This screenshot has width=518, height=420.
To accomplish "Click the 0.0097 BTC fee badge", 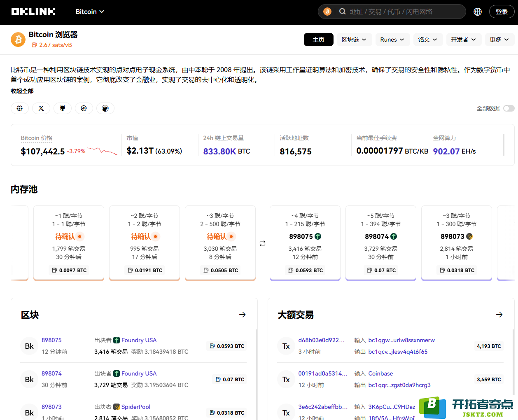I will pos(69,270).
